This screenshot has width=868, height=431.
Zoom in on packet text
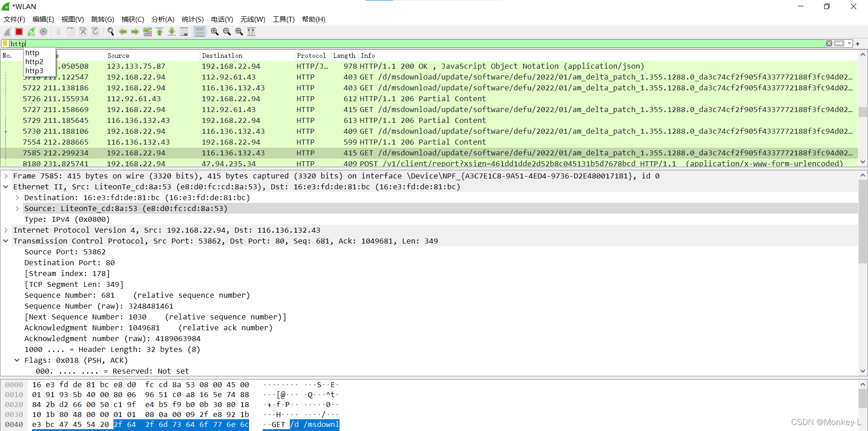click(x=215, y=32)
